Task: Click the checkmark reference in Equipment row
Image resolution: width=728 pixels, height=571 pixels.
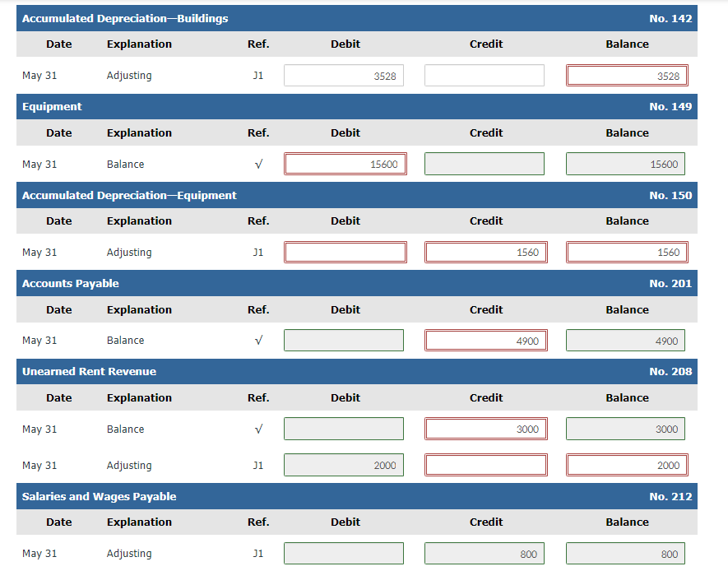Action: coord(258,164)
